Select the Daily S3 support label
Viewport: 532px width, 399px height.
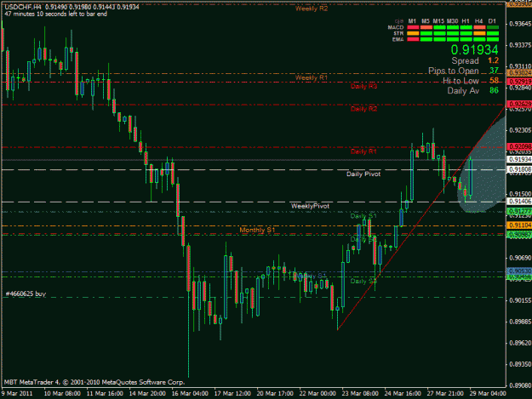(x=363, y=281)
